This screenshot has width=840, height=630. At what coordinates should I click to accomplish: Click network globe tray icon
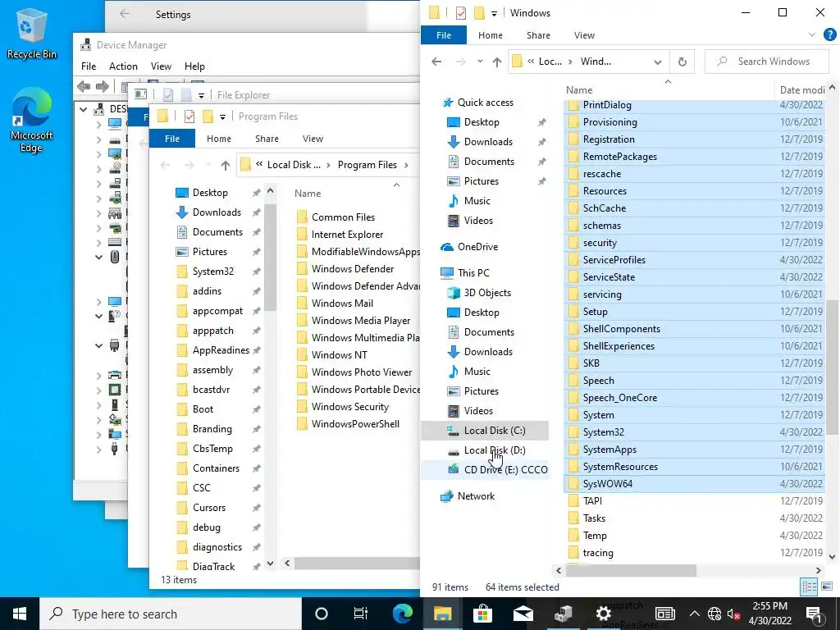click(714, 614)
